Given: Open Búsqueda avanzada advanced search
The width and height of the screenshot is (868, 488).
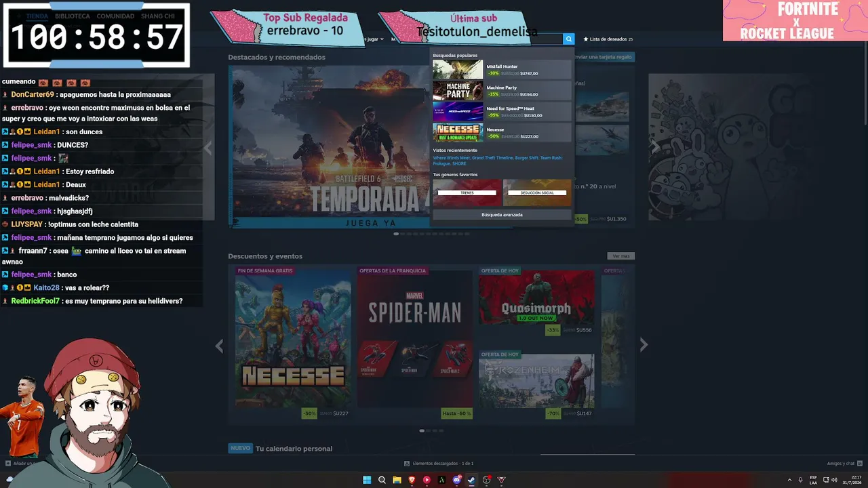Looking at the screenshot, I should coord(502,215).
